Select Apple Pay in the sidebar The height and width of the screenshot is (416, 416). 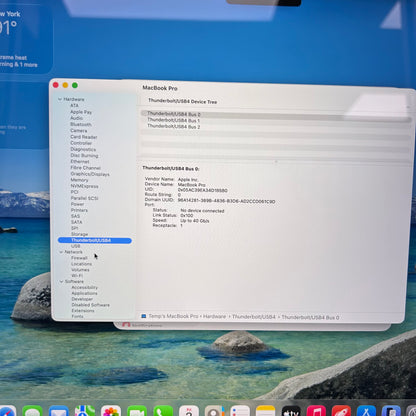click(x=81, y=112)
